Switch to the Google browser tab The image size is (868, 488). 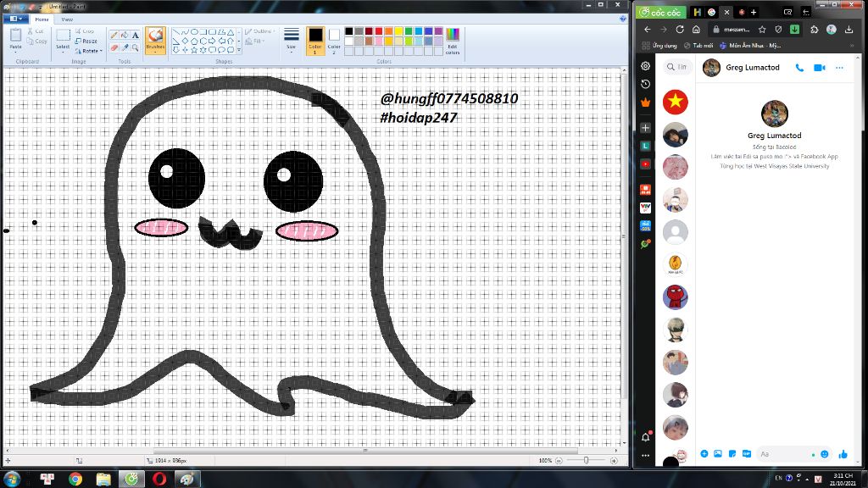pyautogui.click(x=712, y=12)
